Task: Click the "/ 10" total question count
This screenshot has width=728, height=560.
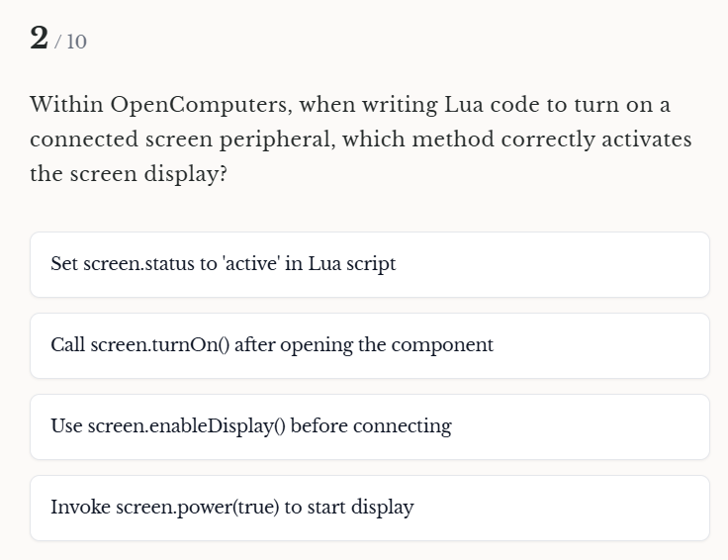Action: pyautogui.click(x=71, y=42)
